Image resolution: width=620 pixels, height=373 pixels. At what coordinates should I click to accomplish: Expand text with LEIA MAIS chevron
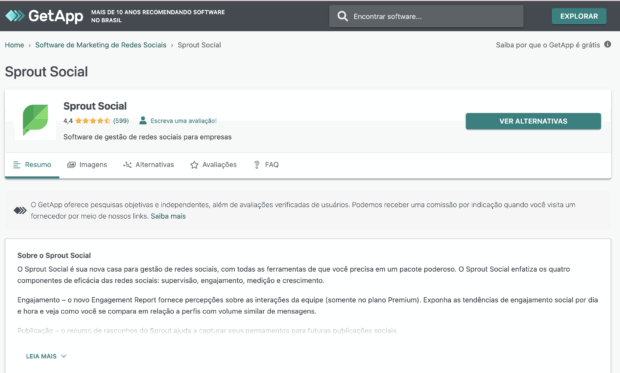pyautogui.click(x=64, y=356)
